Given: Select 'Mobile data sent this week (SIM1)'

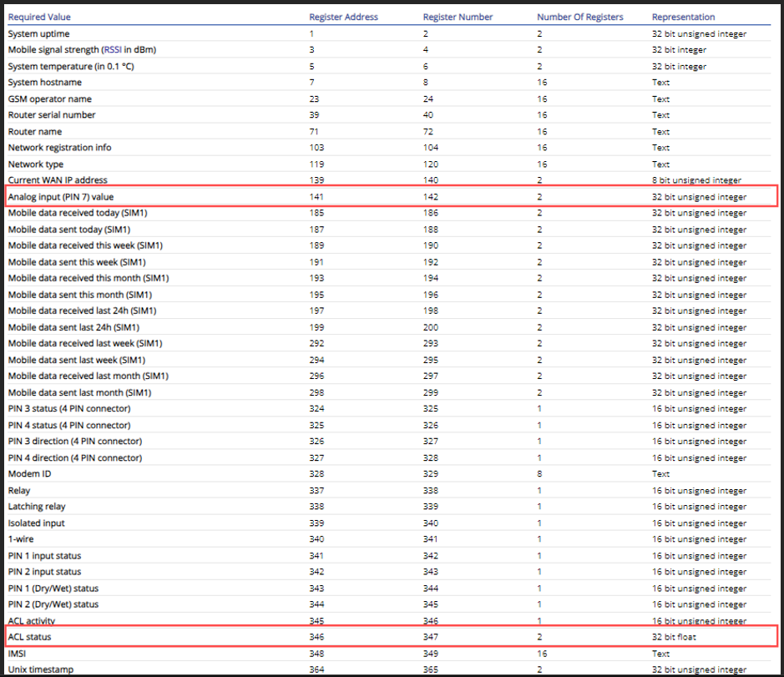Looking at the screenshot, I should [x=77, y=262].
